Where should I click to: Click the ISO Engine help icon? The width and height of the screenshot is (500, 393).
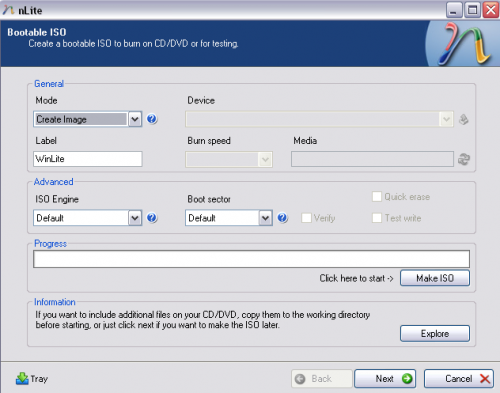coord(152,218)
